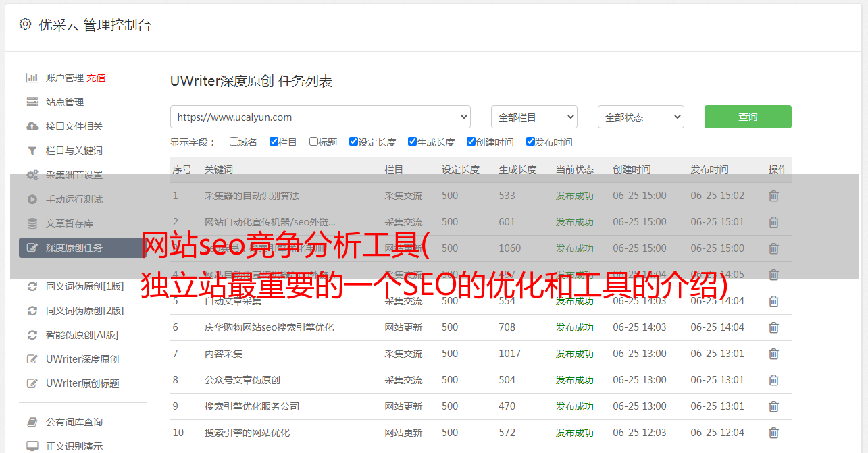This screenshot has height=453, width=868.
Task: Go to 站点管理 menu
Action: tap(65, 102)
